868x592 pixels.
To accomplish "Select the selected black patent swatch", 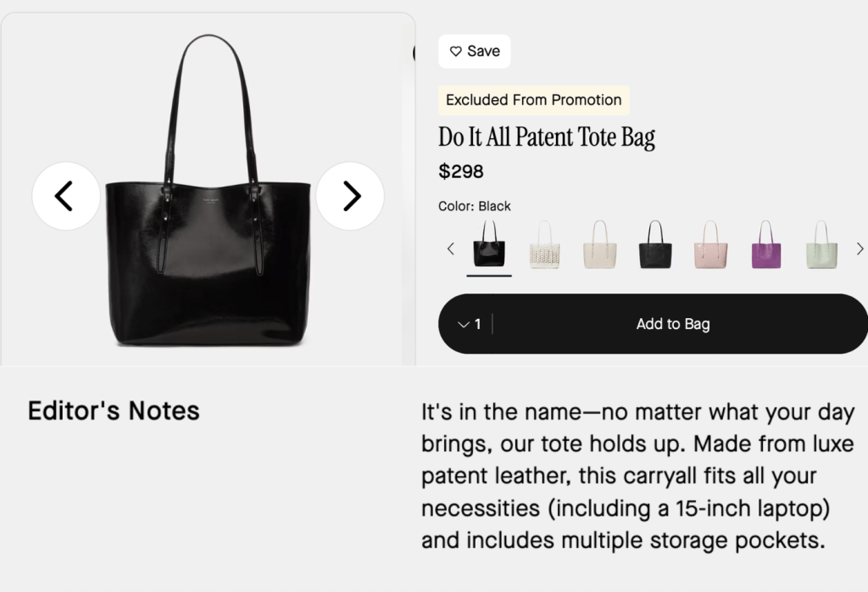I will tap(489, 245).
